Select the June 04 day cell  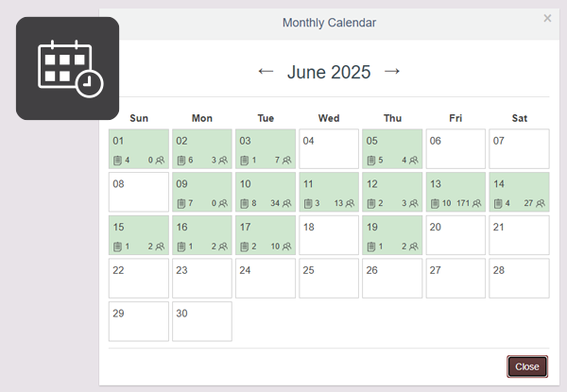329,149
